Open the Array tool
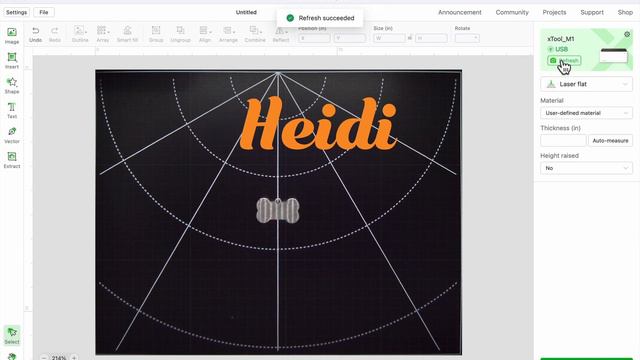Screen dimensions: 640x360 pyautogui.click(x=102, y=34)
